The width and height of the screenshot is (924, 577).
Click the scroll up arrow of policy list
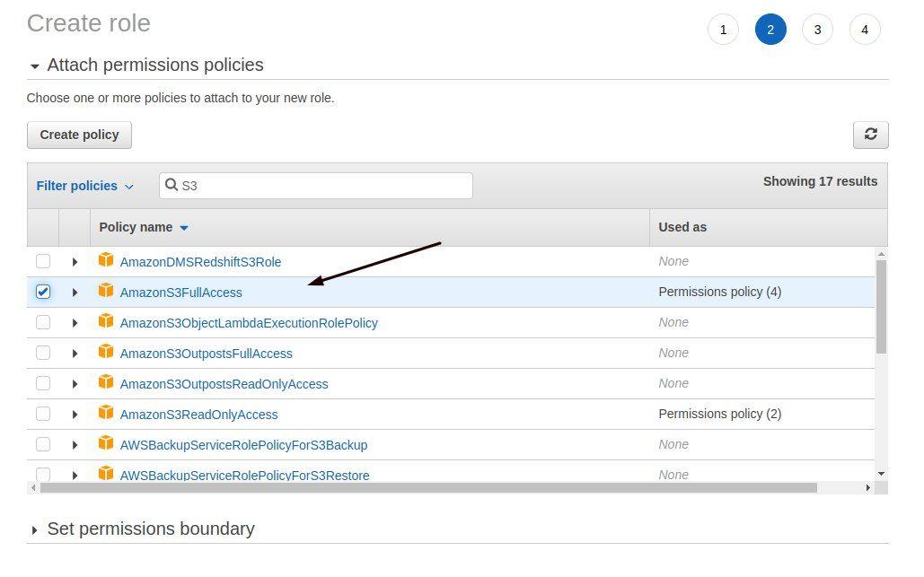[881, 254]
